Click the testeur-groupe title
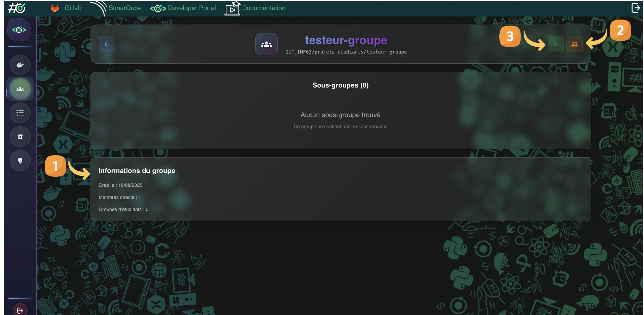 pyautogui.click(x=346, y=40)
